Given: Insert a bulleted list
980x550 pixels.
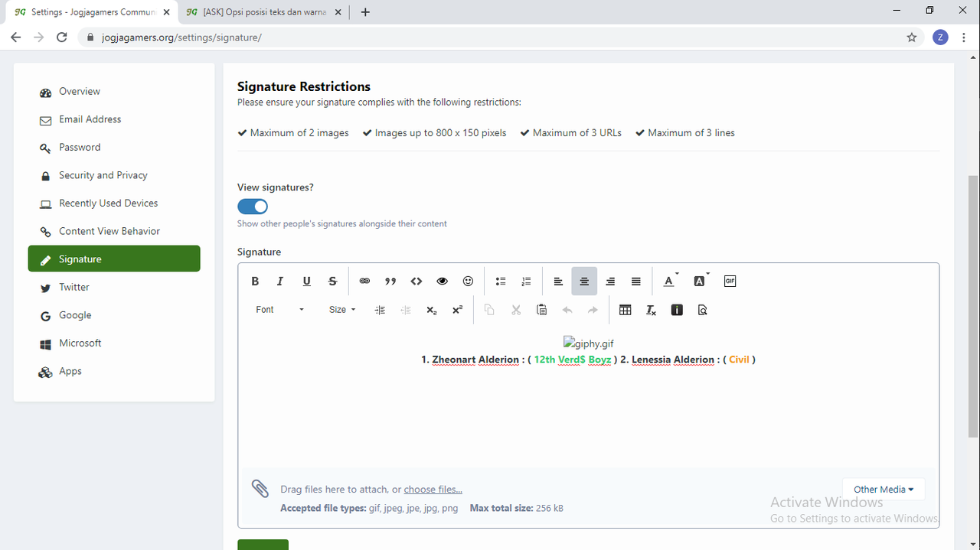Looking at the screenshot, I should (x=501, y=282).
